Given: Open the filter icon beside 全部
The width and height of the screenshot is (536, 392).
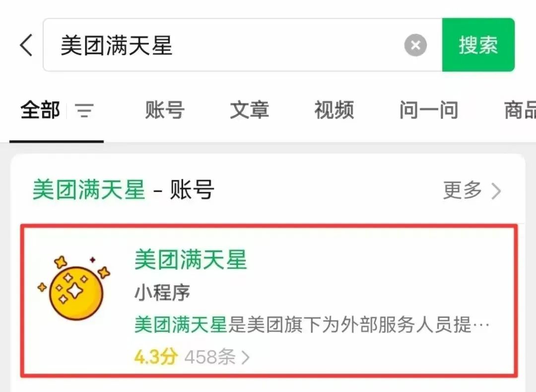Looking at the screenshot, I should point(84,110).
